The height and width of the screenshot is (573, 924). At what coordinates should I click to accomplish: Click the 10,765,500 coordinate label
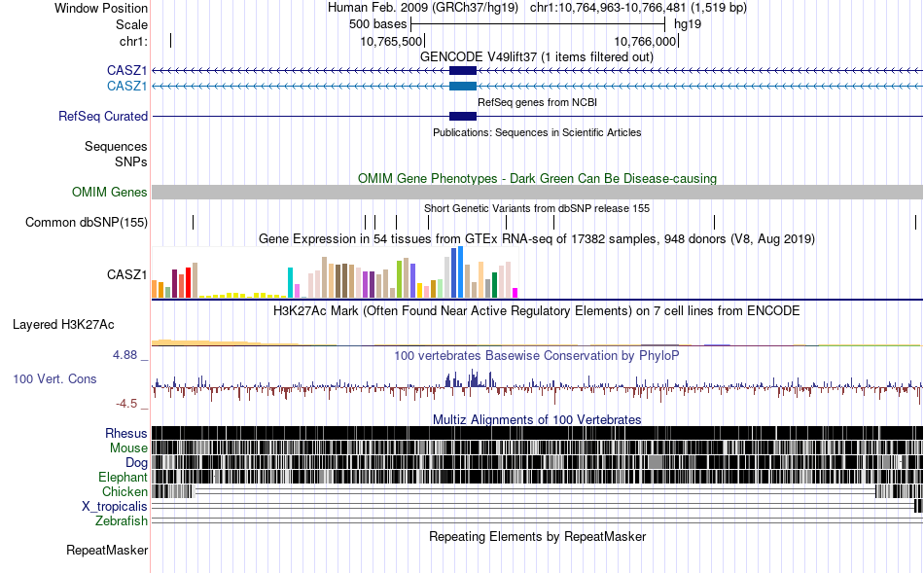(x=391, y=41)
